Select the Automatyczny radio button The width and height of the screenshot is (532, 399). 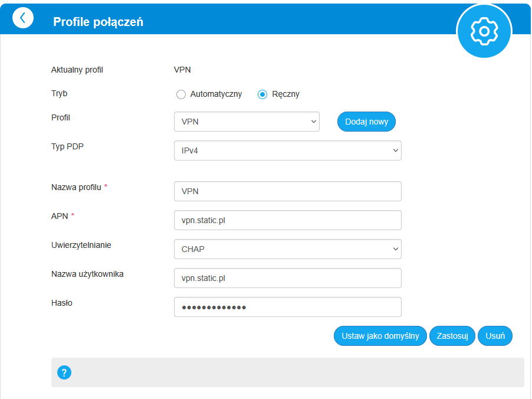(x=181, y=94)
